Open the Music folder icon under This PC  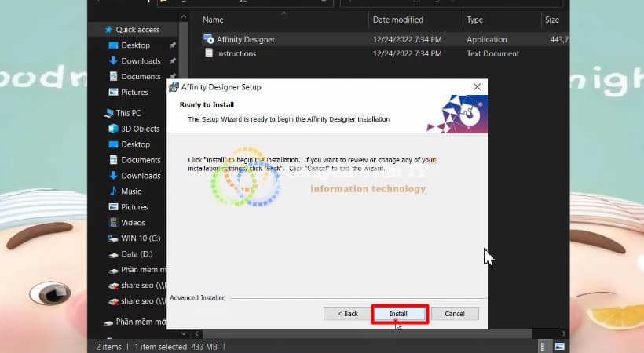113,191
